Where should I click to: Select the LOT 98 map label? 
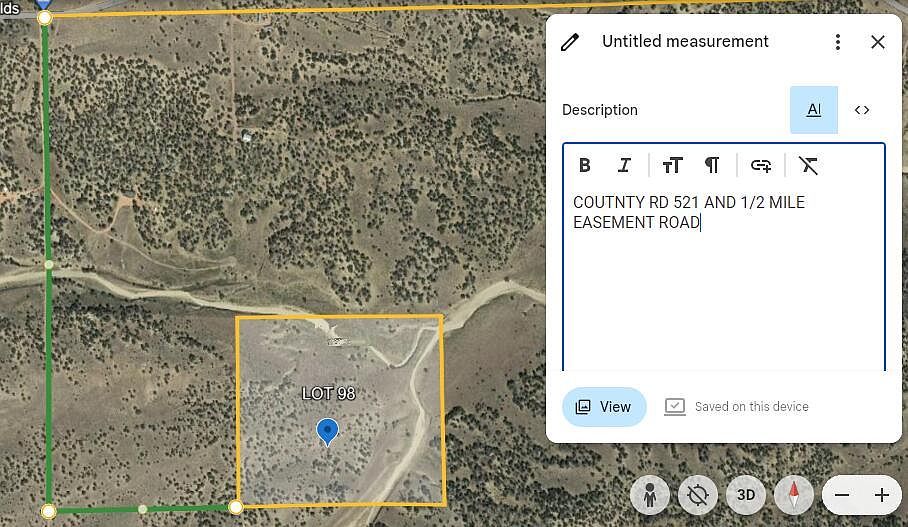point(328,394)
